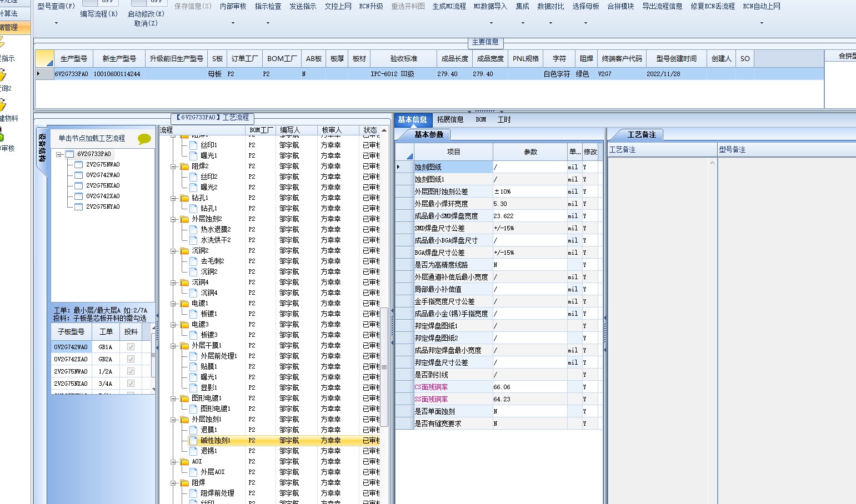This screenshot has width=856, height=504.
Task: Click the 去毛刺2 document icon
Action: point(194,261)
